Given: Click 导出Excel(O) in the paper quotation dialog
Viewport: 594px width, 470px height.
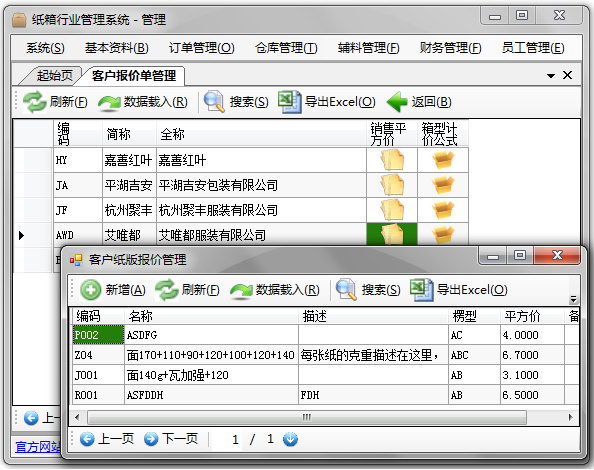Looking at the screenshot, I should coord(459,290).
